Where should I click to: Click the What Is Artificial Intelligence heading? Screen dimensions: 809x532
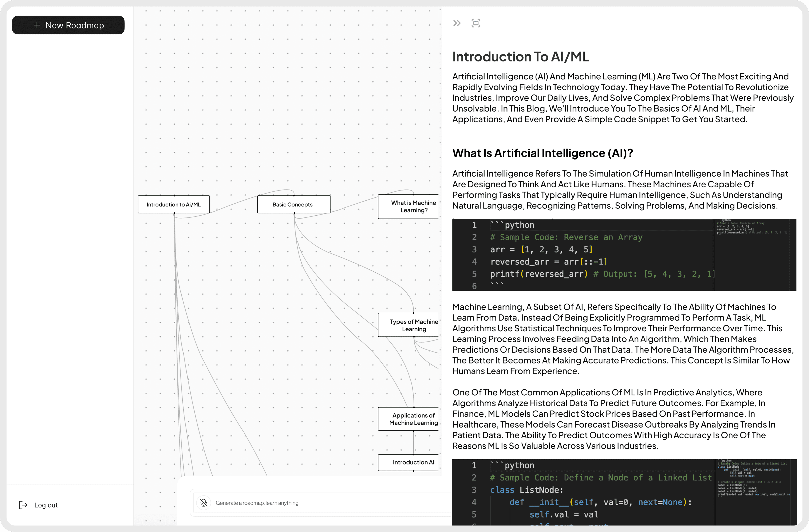click(542, 153)
